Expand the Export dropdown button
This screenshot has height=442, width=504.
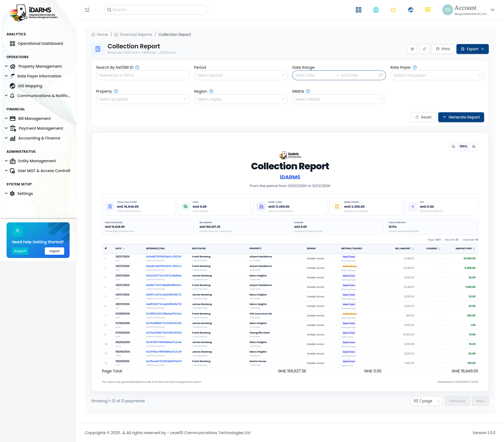(x=472, y=49)
